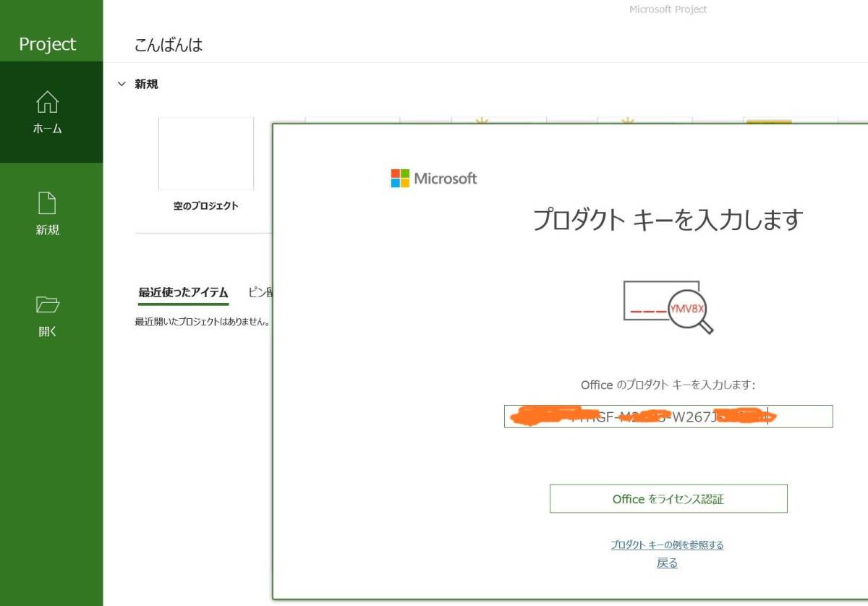Switch to the 最近使ったアイテム tab
The image size is (868, 606).
pos(183,293)
